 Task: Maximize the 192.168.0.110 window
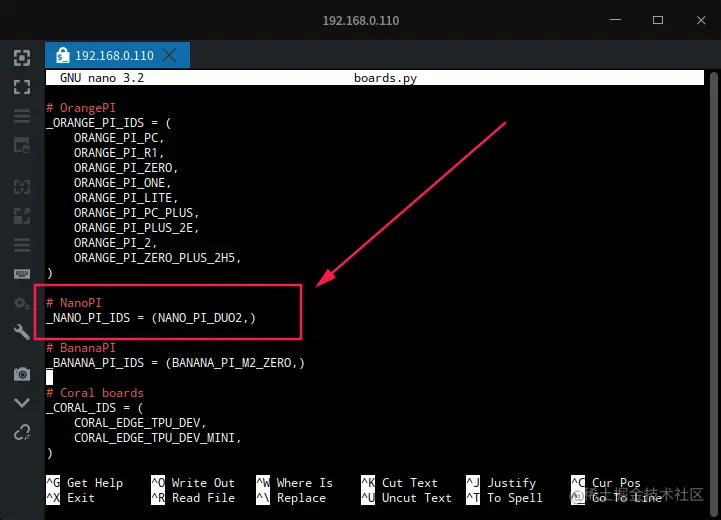click(658, 20)
